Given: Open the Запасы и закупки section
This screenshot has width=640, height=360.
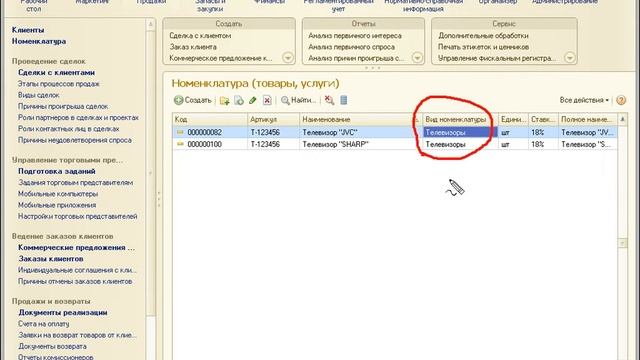Looking at the screenshot, I should [210, 5].
